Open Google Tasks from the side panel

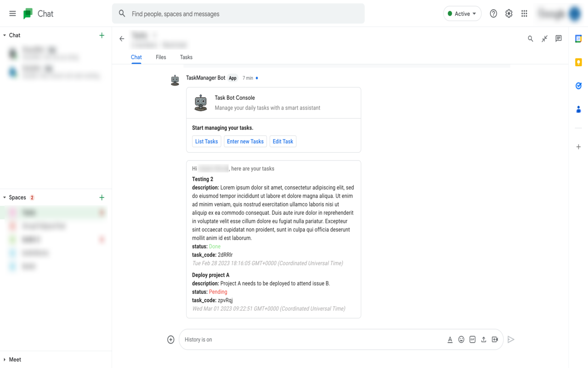point(578,86)
